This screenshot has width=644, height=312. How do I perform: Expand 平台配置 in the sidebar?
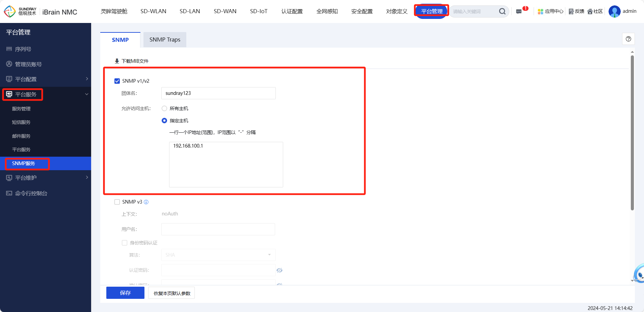[x=46, y=79]
